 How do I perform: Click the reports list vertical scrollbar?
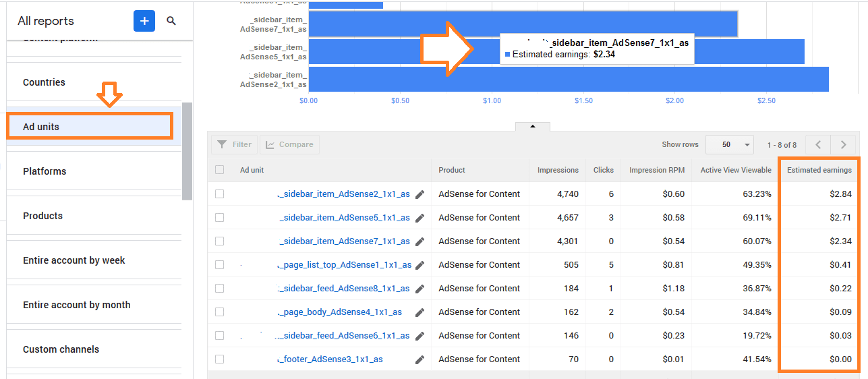pyautogui.click(x=187, y=151)
